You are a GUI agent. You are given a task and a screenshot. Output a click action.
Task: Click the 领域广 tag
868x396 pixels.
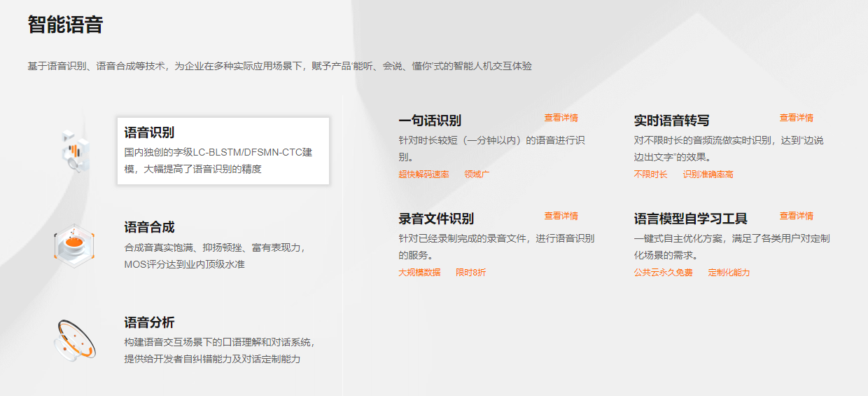pyautogui.click(x=477, y=174)
